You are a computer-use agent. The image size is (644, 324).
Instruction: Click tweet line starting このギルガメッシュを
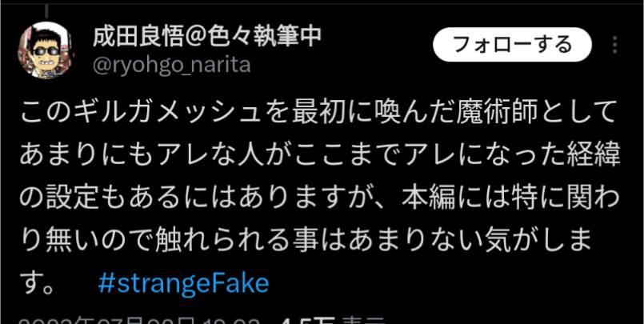(318, 112)
